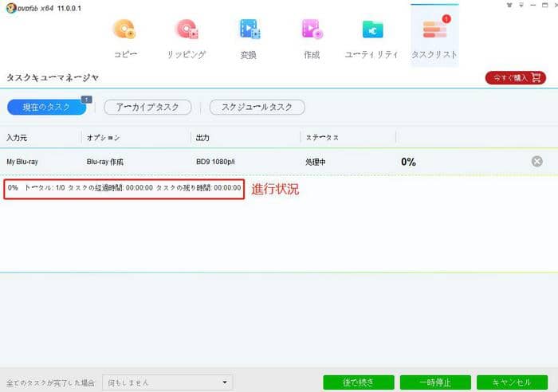Switch to the アーカイブタスク tab
The height and width of the screenshot is (392, 558).
point(147,107)
